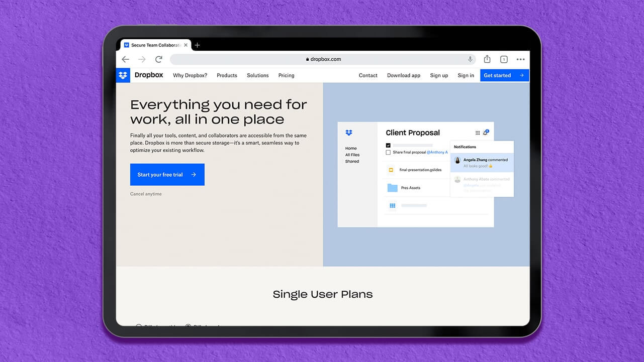The width and height of the screenshot is (644, 362).
Task: Go to the Pricing page
Action: coord(286,75)
